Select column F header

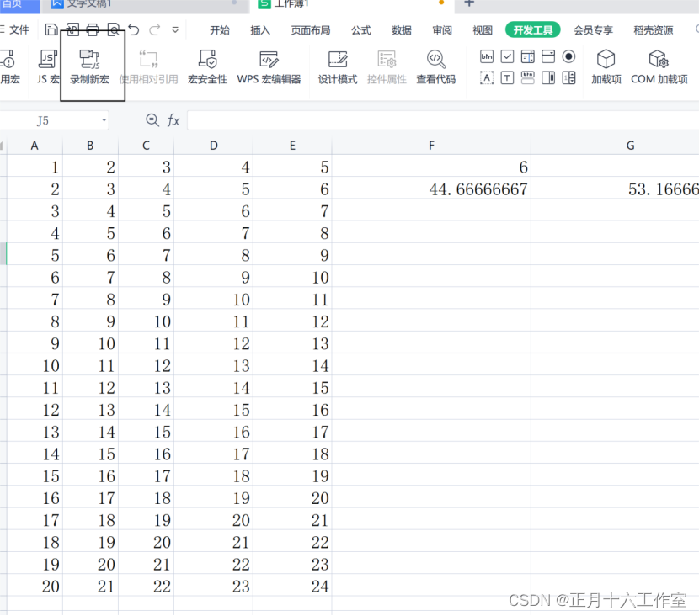(x=431, y=146)
